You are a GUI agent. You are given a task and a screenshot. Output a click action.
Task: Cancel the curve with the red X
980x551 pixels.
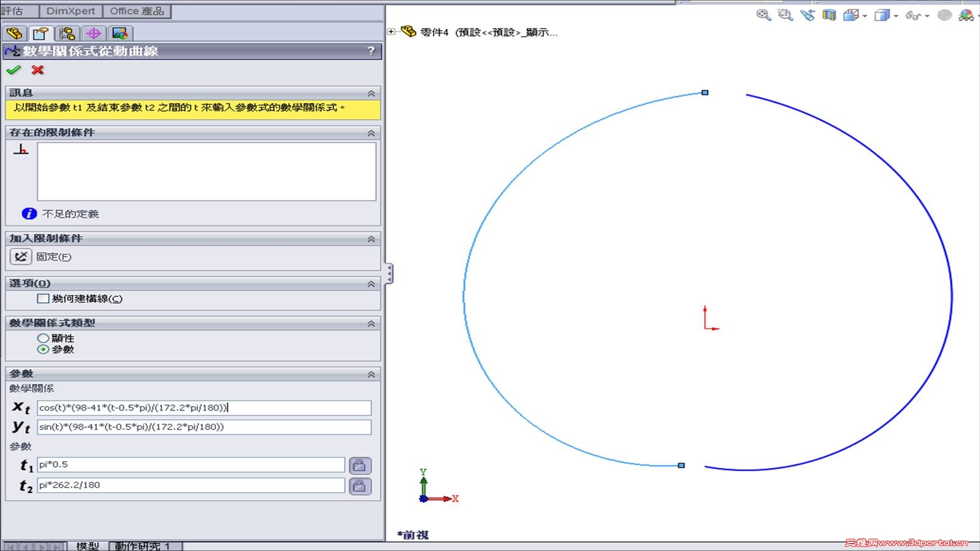[x=37, y=70]
